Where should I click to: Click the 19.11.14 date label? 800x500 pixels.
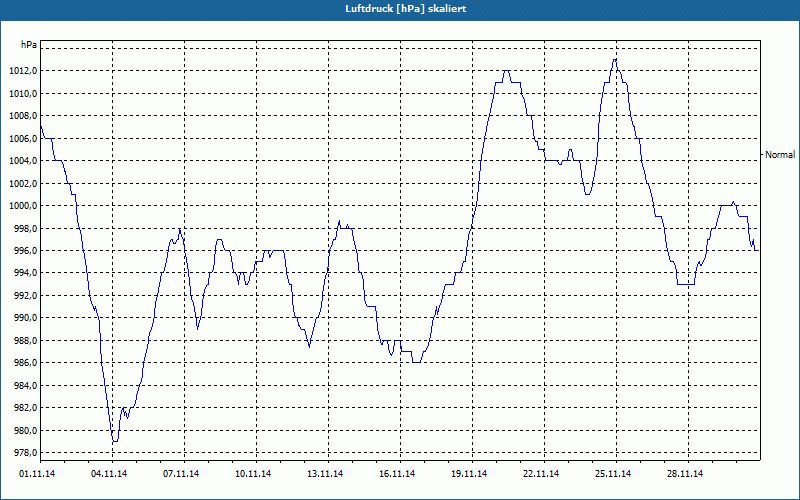pos(469,474)
